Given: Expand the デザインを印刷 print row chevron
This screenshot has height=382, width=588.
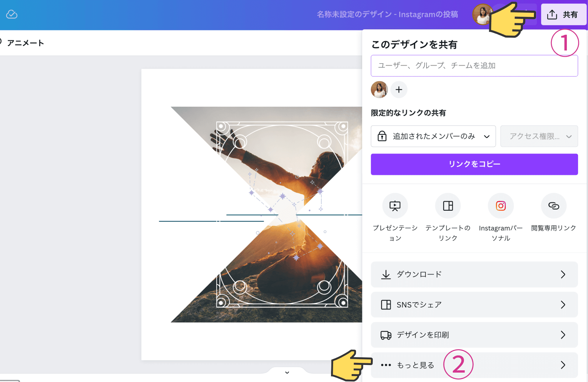Looking at the screenshot, I should click(x=563, y=335).
